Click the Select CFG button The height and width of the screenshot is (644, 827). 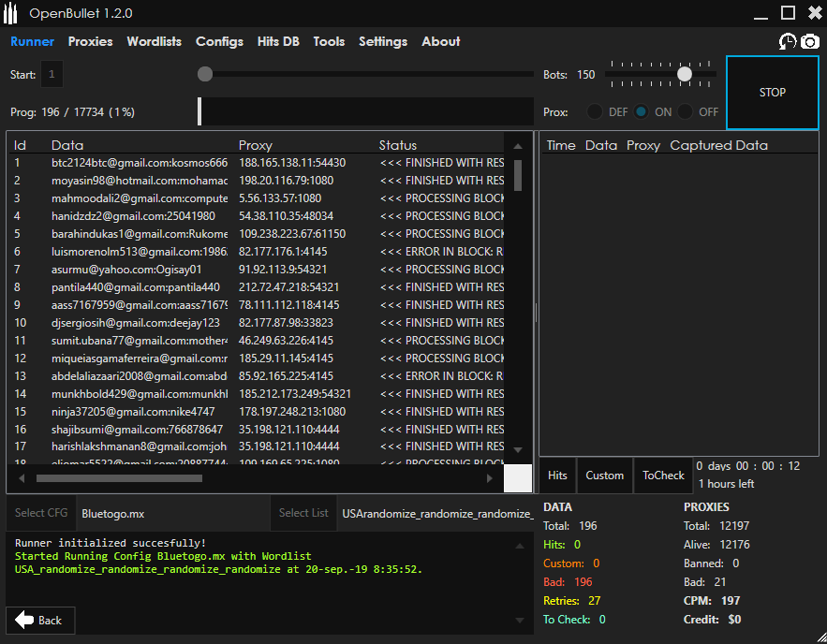[41, 513]
